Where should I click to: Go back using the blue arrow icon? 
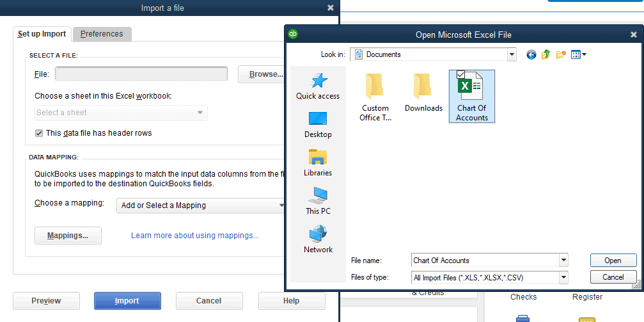pos(531,54)
